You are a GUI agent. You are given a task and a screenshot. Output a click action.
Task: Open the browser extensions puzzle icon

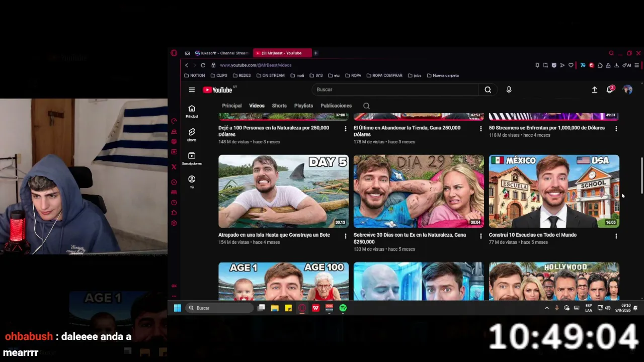tap(600, 65)
